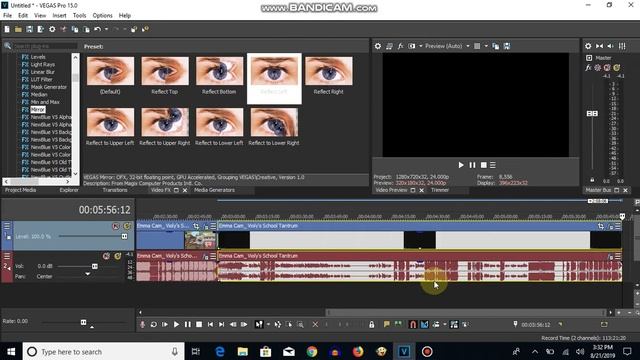
Task: Go to start of project in transport bar
Action: pyautogui.click(x=210, y=324)
